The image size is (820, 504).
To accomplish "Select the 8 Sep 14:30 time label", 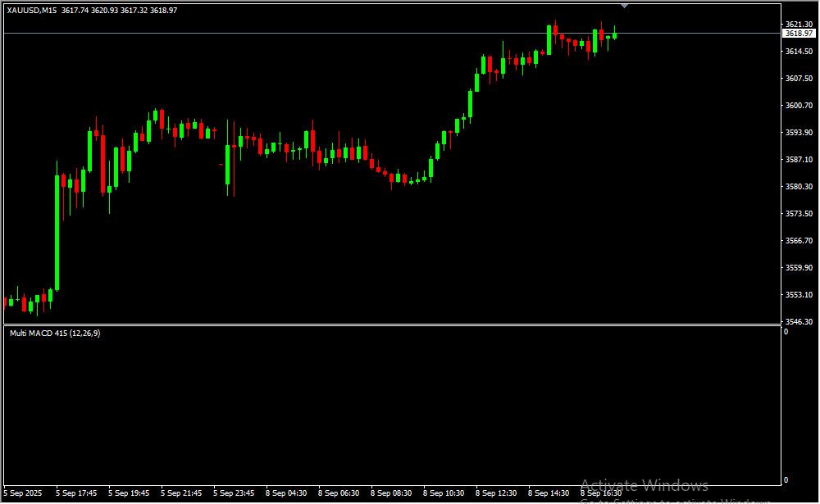I will (549, 493).
